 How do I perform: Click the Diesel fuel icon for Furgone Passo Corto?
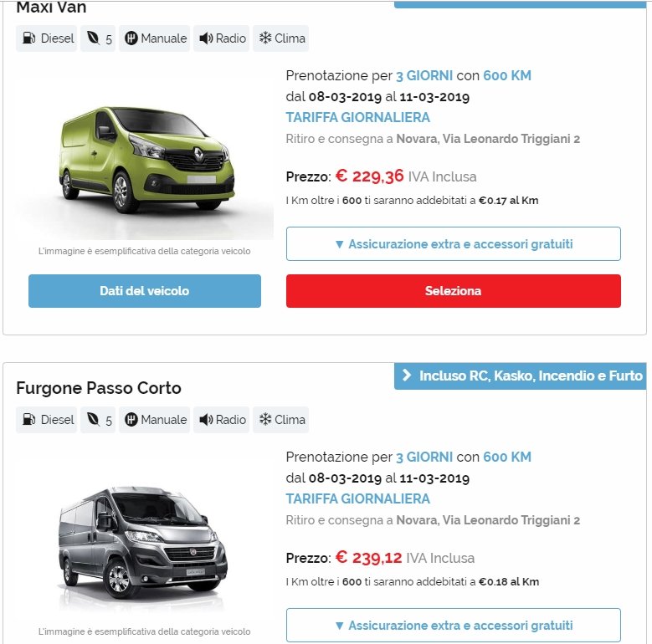(28, 419)
